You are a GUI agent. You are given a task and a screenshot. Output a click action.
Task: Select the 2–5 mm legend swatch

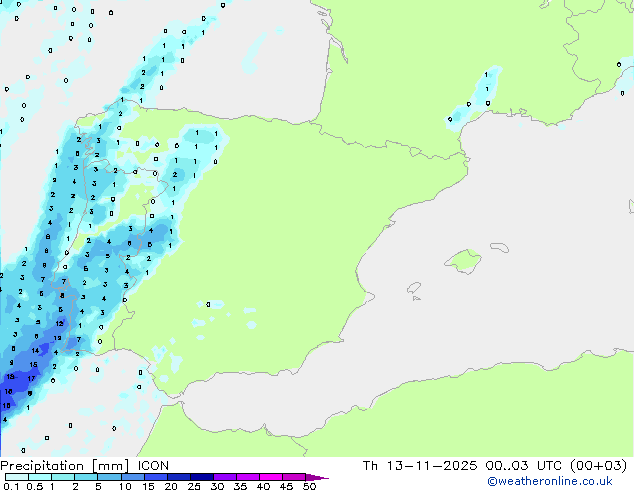pyautogui.click(x=86, y=477)
